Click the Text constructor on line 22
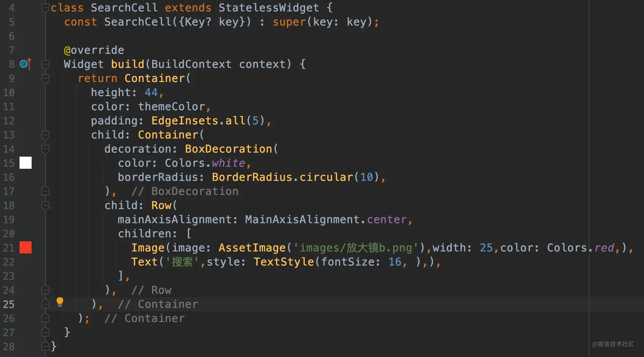This screenshot has height=357, width=644. (145, 262)
